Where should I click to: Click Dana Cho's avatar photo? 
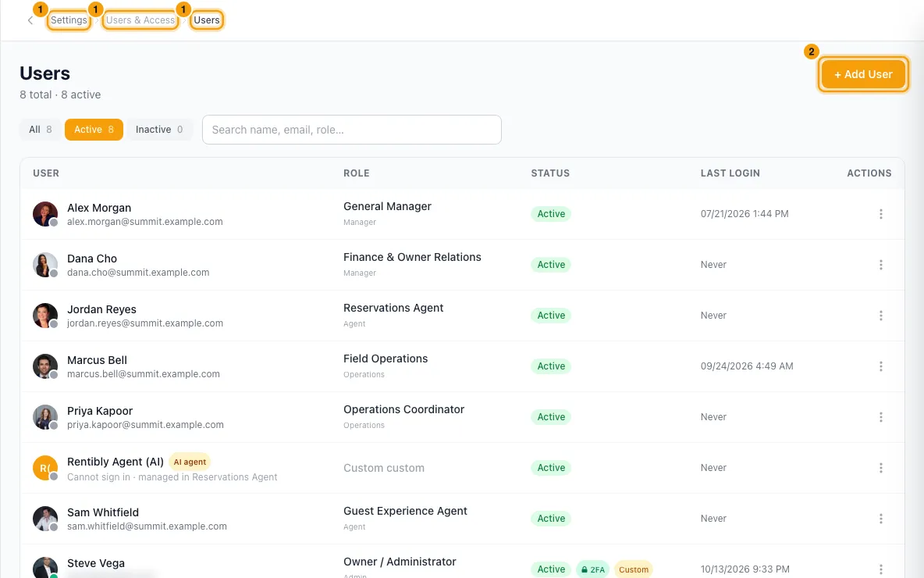[45, 265]
